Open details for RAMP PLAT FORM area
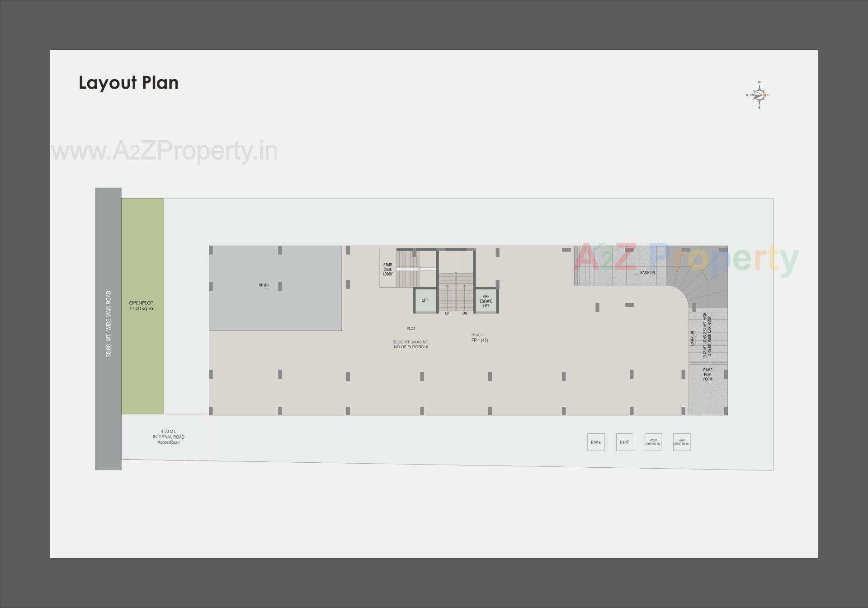 [x=708, y=375]
